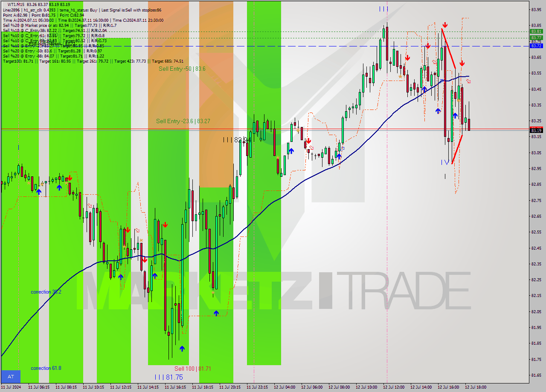Click the '11 Jul 18:15' time axis label
Viewport: 546px width, 392px height.
pyautogui.click(x=203, y=387)
